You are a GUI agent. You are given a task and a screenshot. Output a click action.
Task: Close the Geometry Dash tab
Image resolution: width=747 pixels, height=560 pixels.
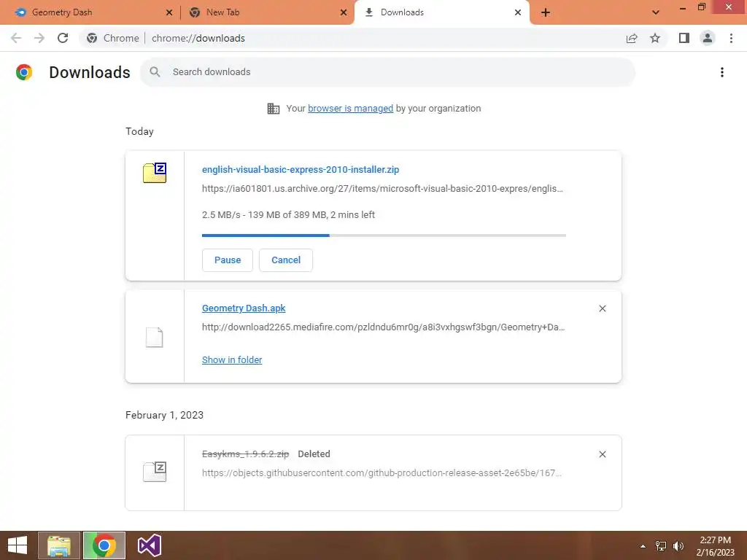click(x=169, y=13)
